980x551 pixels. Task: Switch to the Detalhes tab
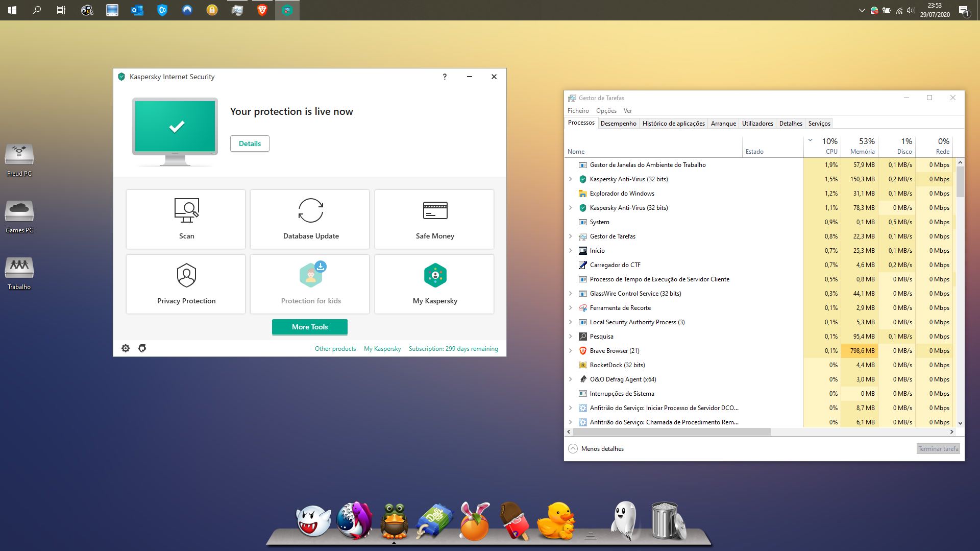click(791, 124)
